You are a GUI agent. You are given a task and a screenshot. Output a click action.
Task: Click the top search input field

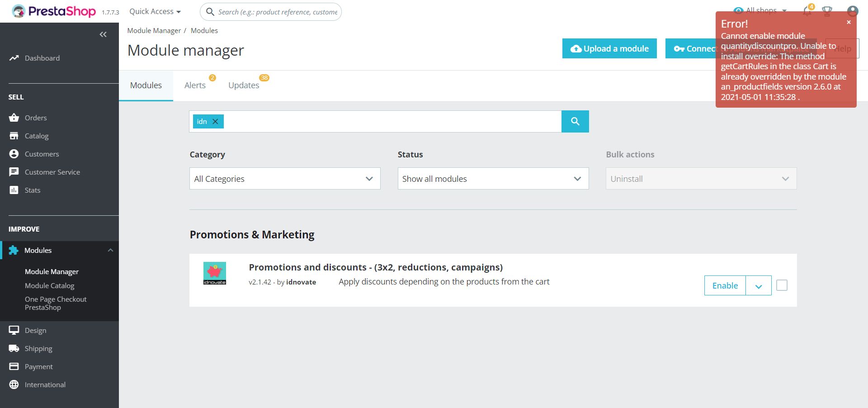pyautogui.click(x=277, y=12)
